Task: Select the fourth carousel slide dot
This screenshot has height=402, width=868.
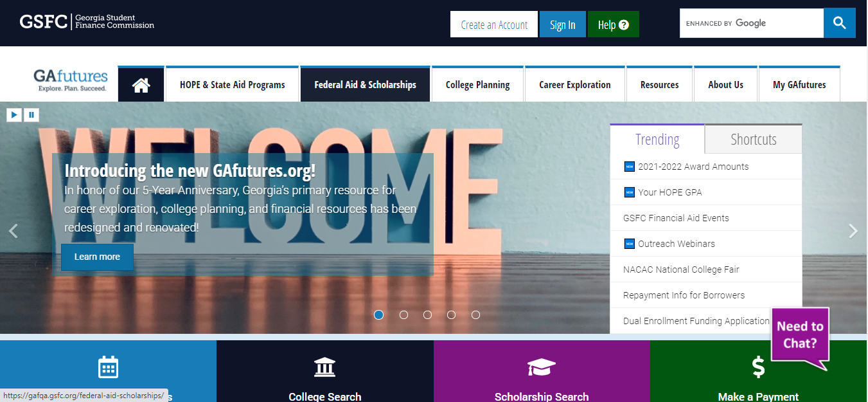Action: point(452,315)
